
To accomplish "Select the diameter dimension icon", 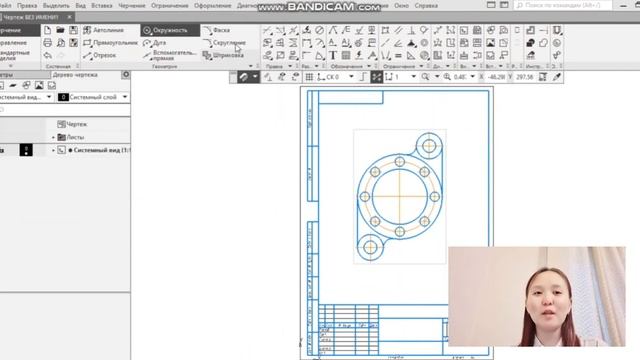I will (x=320, y=30).
